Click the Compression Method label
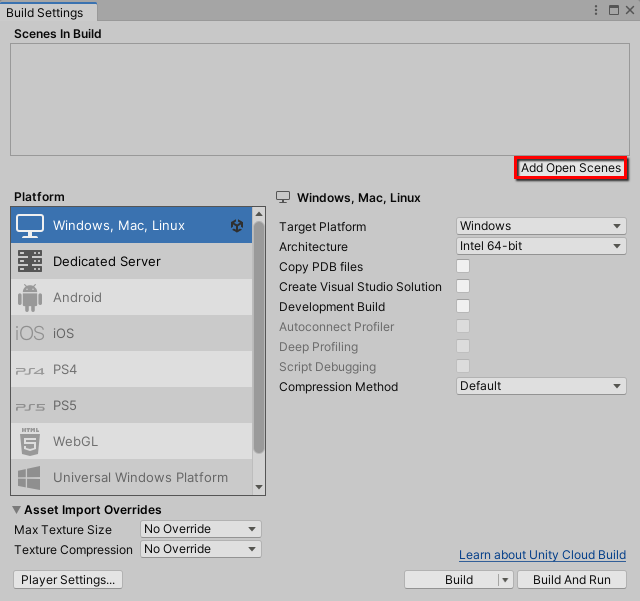Screen dimensions: 640x601 tap(338, 387)
